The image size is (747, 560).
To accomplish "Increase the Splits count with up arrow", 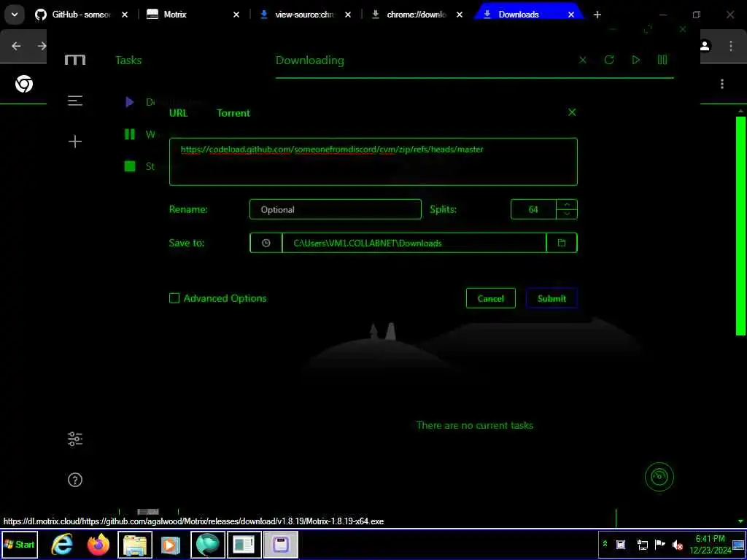I will point(567,205).
